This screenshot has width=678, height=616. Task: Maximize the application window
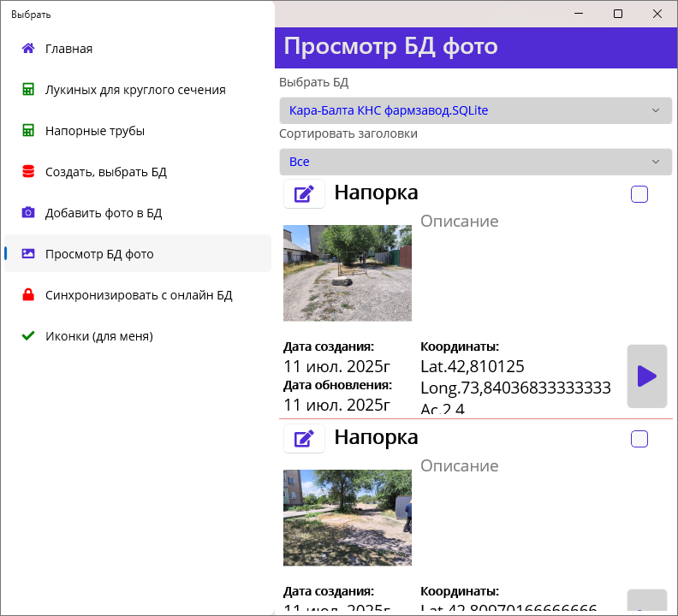pyautogui.click(x=618, y=14)
